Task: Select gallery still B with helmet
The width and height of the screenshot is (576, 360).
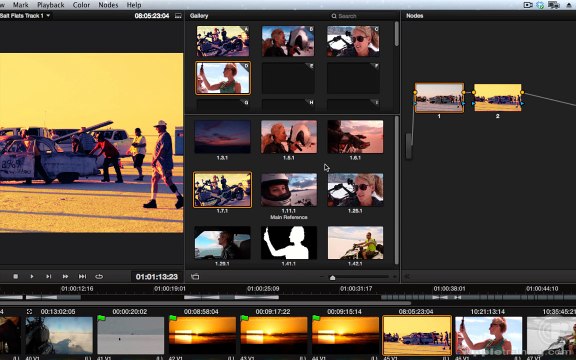Action: [288, 41]
